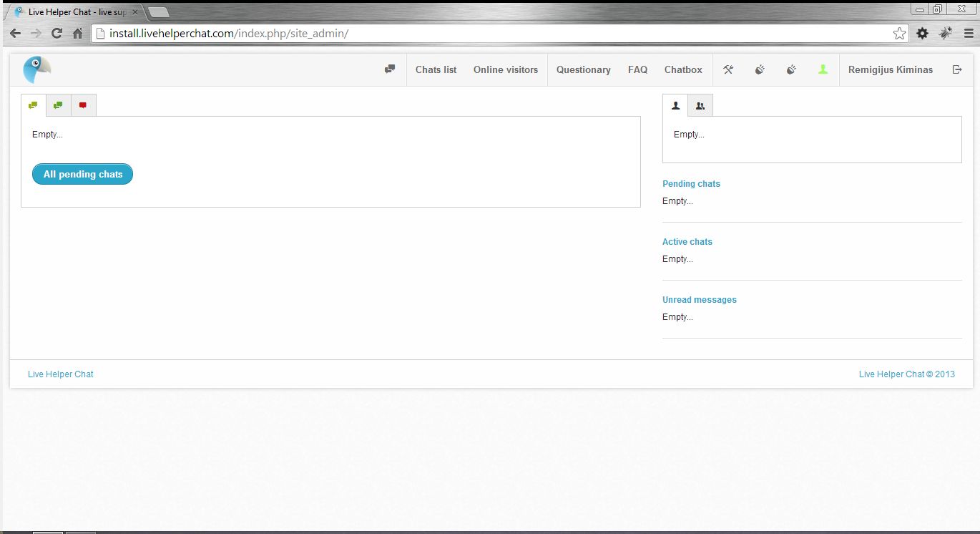Click the All pending chats button
Screen dimensions: 980x534
82,174
